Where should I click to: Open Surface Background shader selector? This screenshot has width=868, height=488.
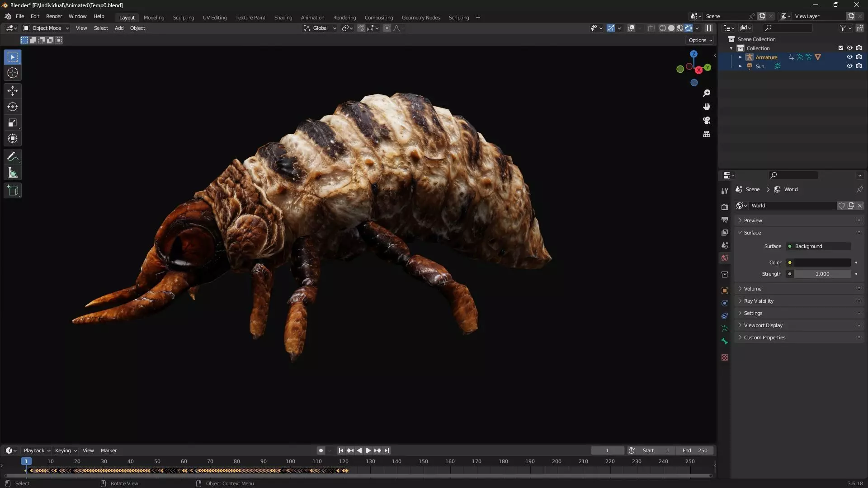coord(818,246)
